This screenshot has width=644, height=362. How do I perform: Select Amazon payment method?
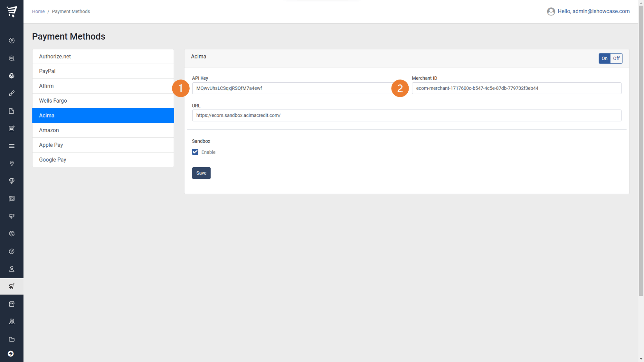(x=103, y=130)
